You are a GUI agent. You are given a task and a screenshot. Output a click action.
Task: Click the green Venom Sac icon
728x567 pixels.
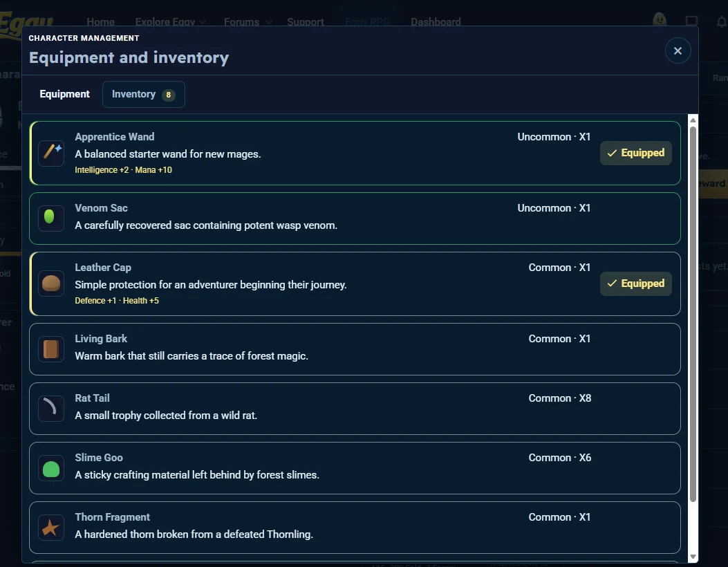[51, 219]
